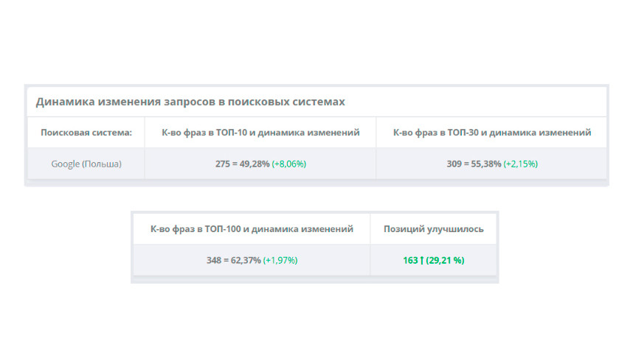
Task: Click the green up arrow next to 163
Action: point(422,260)
